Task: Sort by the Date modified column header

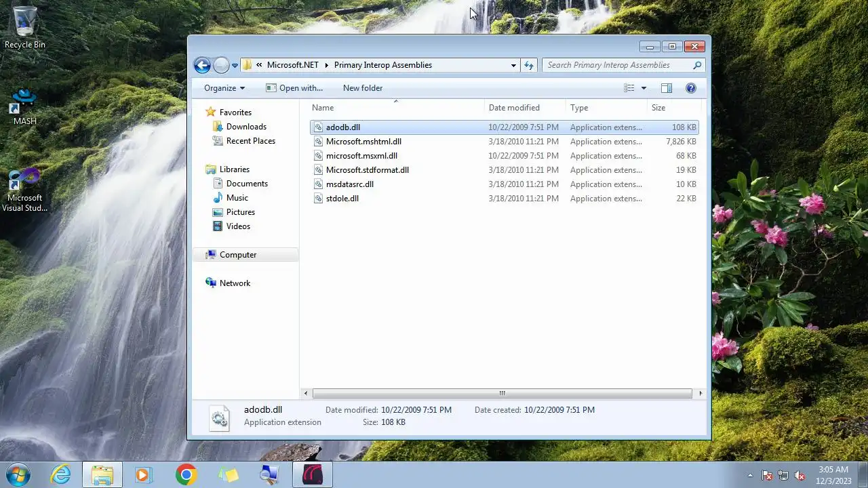Action: tap(526, 108)
